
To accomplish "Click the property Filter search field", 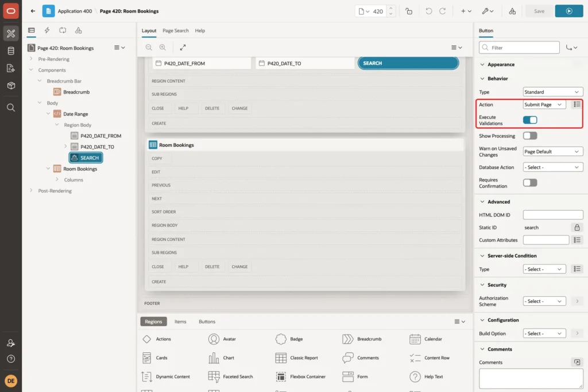I will [519, 48].
